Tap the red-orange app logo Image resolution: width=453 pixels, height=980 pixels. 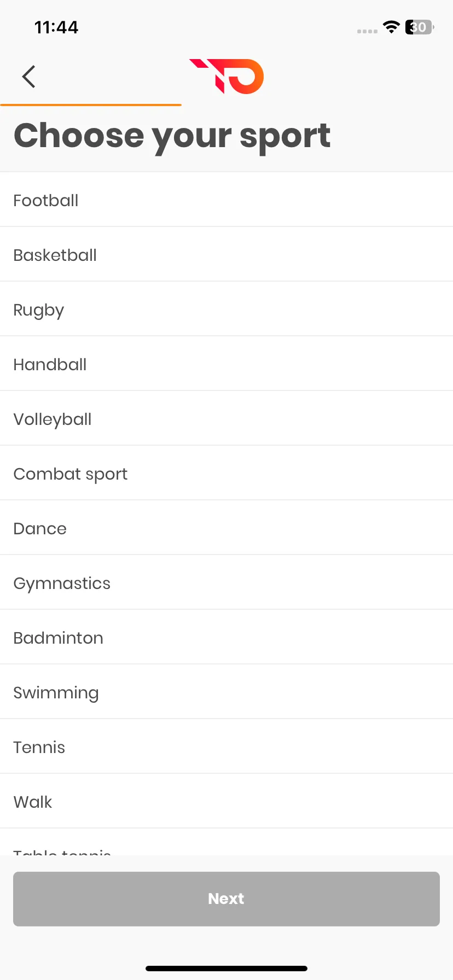pos(226,76)
